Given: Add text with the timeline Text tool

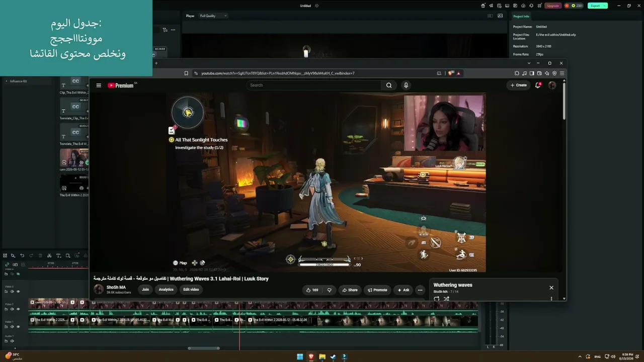Looking at the screenshot, I should (x=58, y=256).
